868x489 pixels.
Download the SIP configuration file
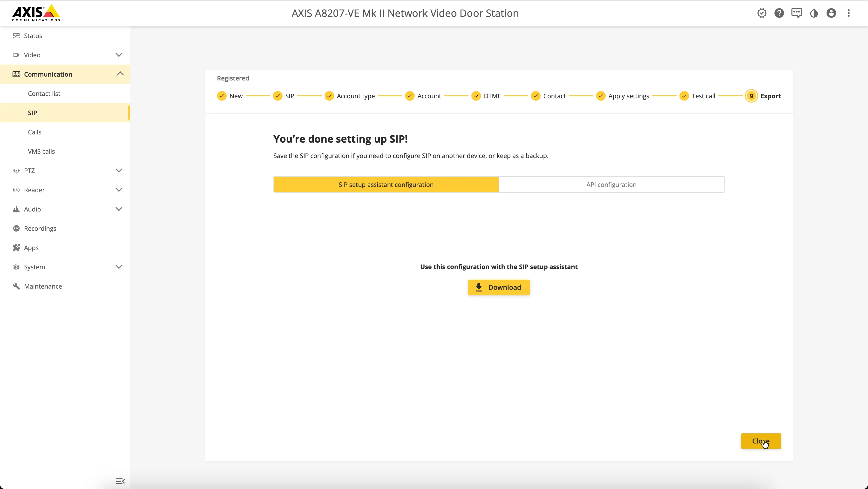coord(499,287)
